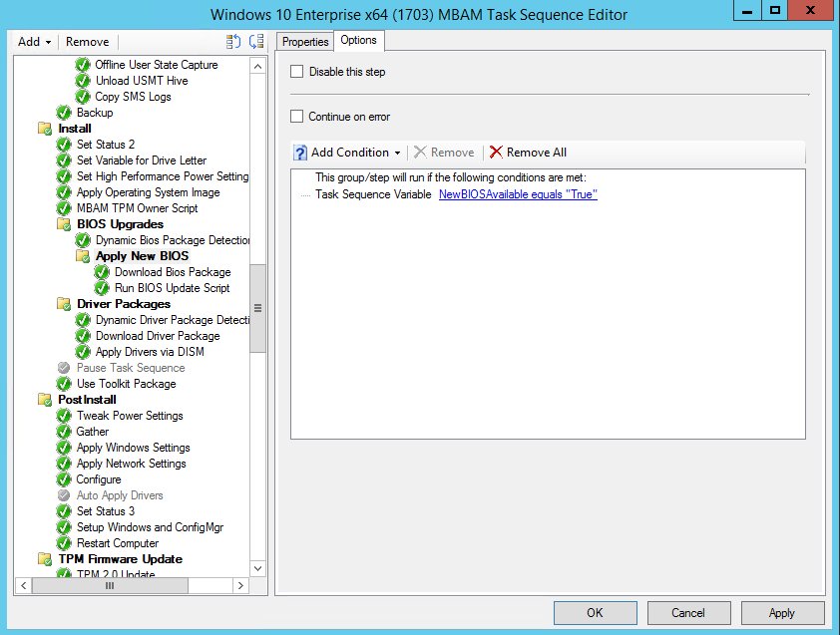Select Setup Windows and ConfigMgr step
Viewport: 840px width, 635px height.
150,527
